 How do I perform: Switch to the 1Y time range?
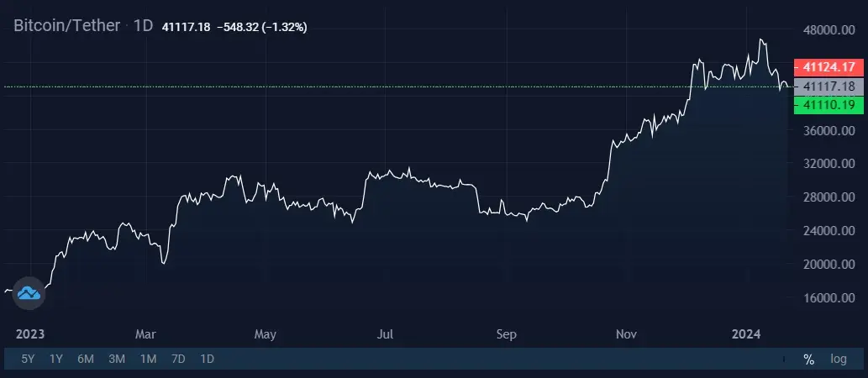(x=56, y=360)
